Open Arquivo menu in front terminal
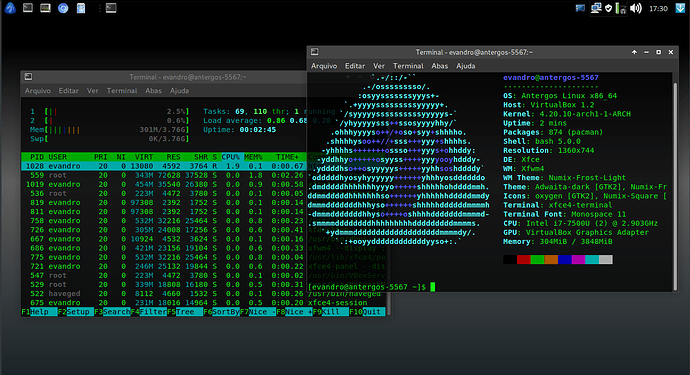The height and width of the screenshot is (375, 690). 324,66
